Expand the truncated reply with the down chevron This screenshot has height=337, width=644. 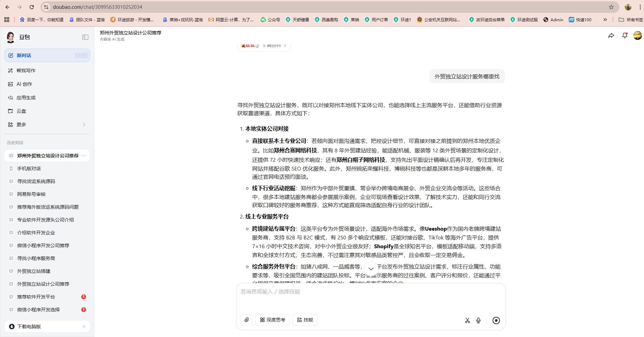coord(370,268)
